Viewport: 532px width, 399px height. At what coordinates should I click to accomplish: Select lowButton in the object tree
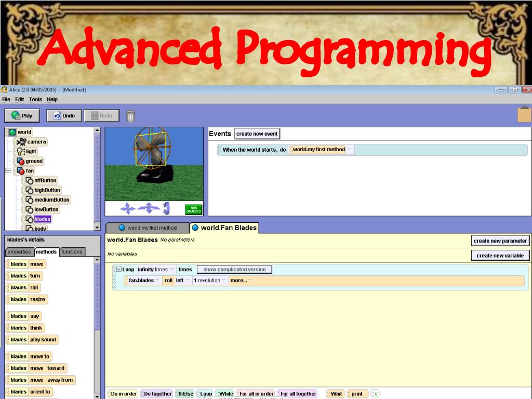click(x=46, y=209)
